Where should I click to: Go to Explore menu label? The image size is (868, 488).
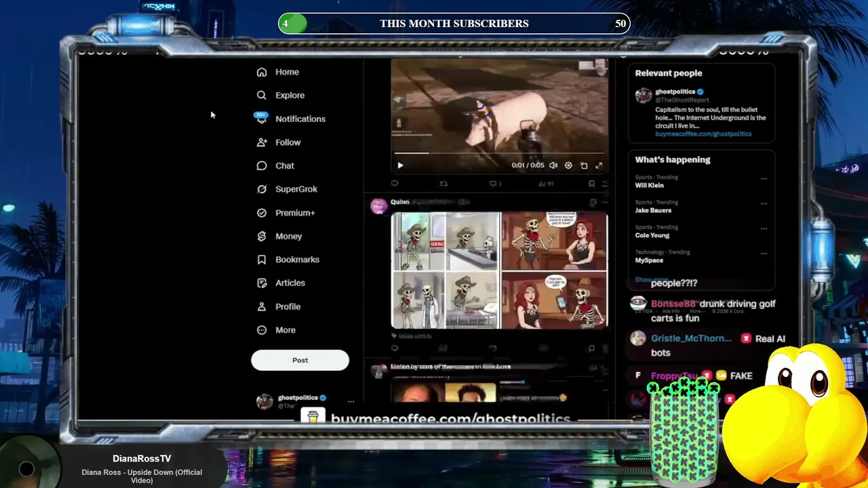click(x=290, y=96)
